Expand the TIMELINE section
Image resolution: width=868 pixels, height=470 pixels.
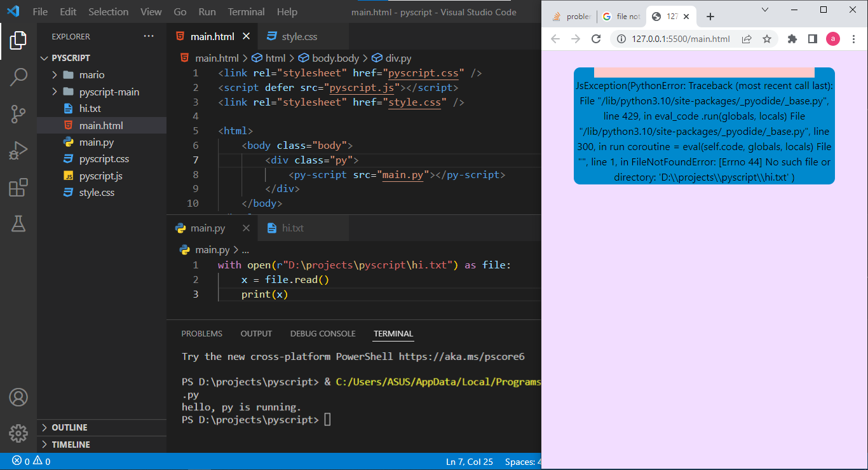102,445
